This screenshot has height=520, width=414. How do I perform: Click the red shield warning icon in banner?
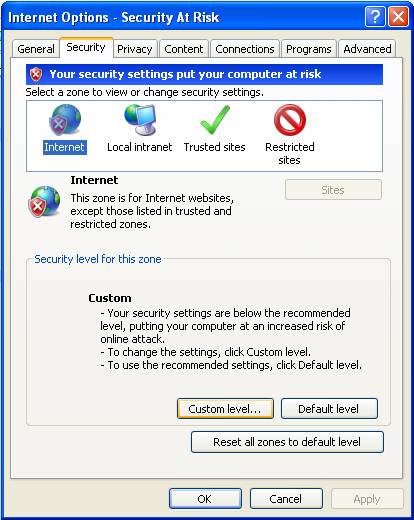coord(36,74)
